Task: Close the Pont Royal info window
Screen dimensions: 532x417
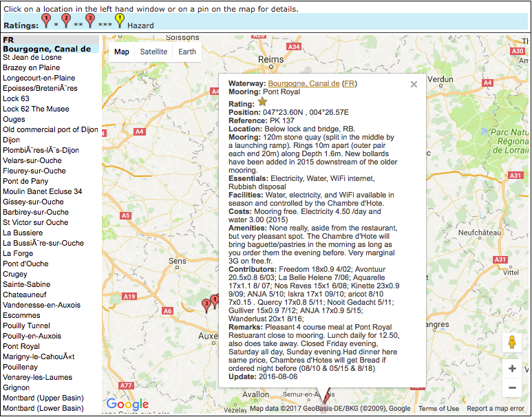Action: pos(414,85)
